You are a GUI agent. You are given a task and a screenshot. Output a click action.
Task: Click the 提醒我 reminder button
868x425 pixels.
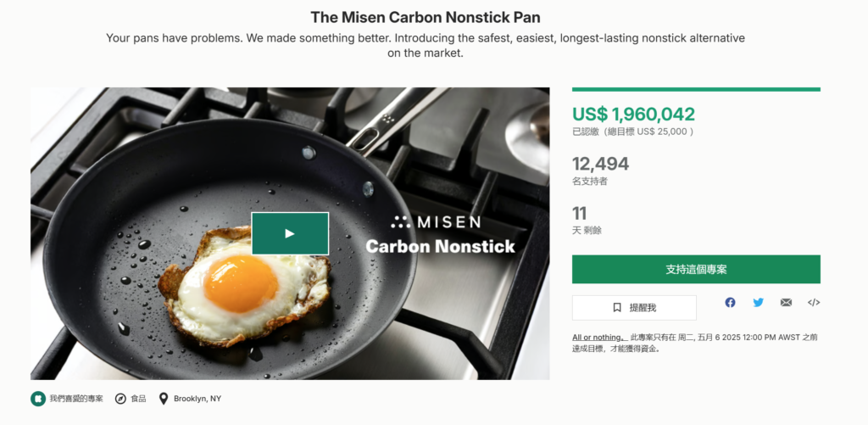[634, 307]
